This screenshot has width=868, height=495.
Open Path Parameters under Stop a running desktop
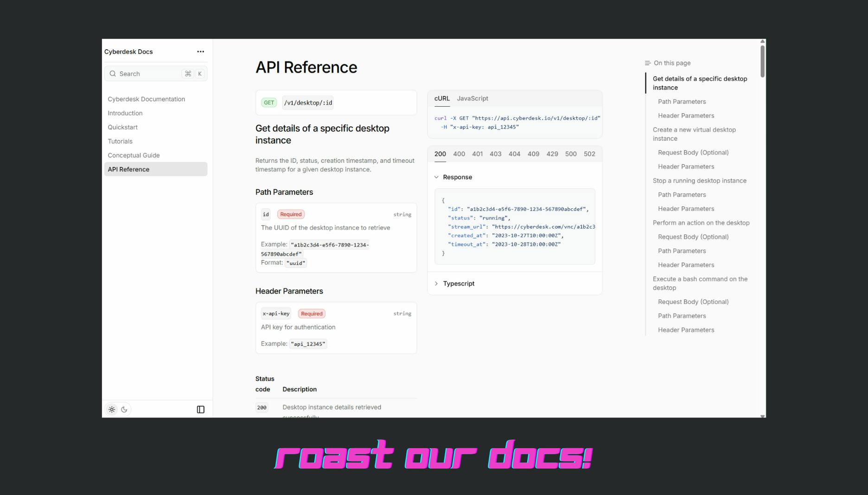pos(682,195)
